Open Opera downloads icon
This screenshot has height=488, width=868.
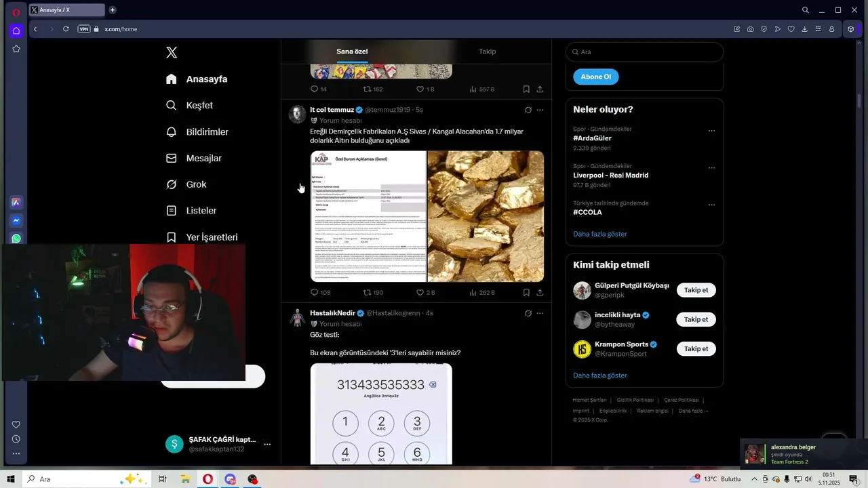[804, 29]
